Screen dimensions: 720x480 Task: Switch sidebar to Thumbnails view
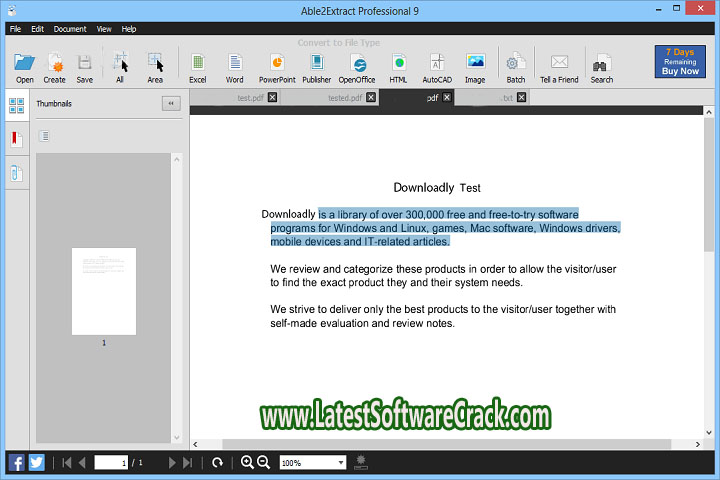point(16,106)
